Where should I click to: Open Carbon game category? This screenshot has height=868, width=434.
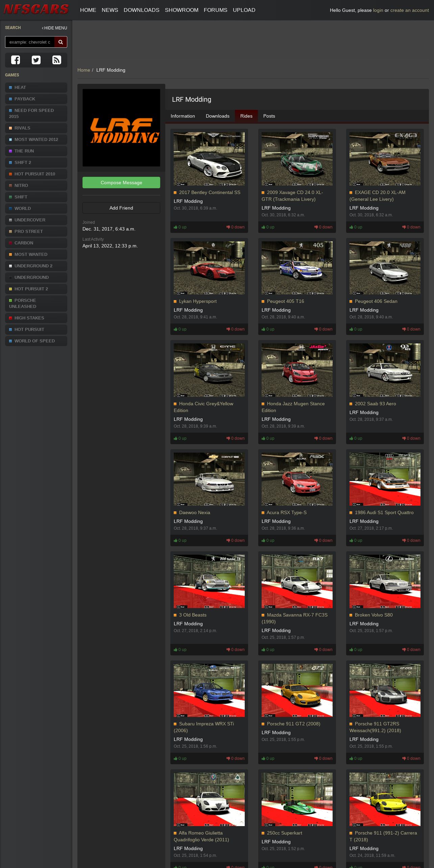pyautogui.click(x=36, y=243)
